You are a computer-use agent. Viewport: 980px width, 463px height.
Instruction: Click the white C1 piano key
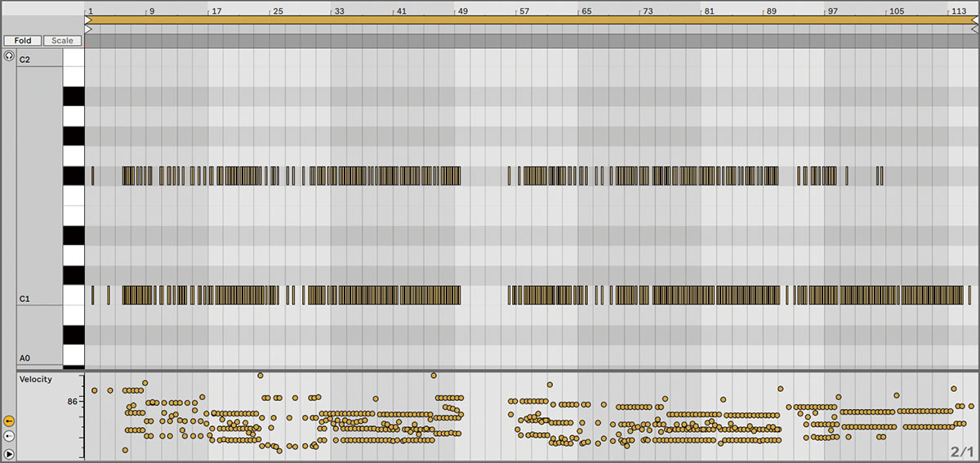[73, 295]
